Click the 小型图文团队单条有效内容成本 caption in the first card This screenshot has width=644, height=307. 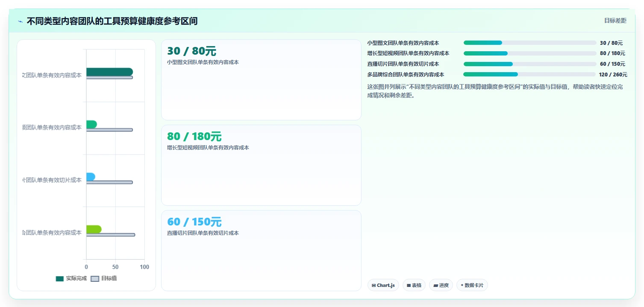click(203, 62)
